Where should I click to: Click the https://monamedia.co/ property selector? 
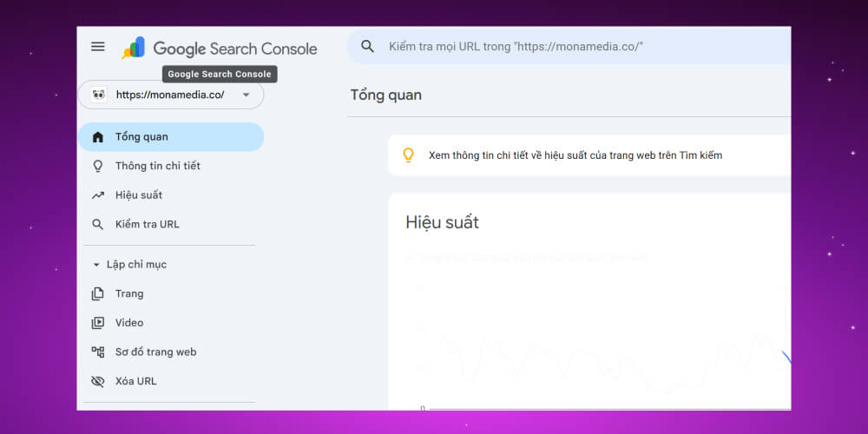pyautogui.click(x=171, y=95)
